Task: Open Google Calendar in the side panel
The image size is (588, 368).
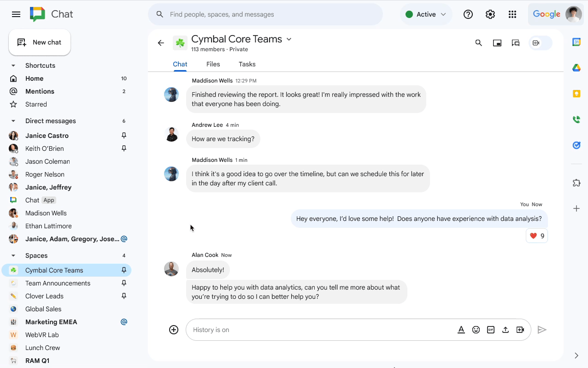Action: click(576, 42)
